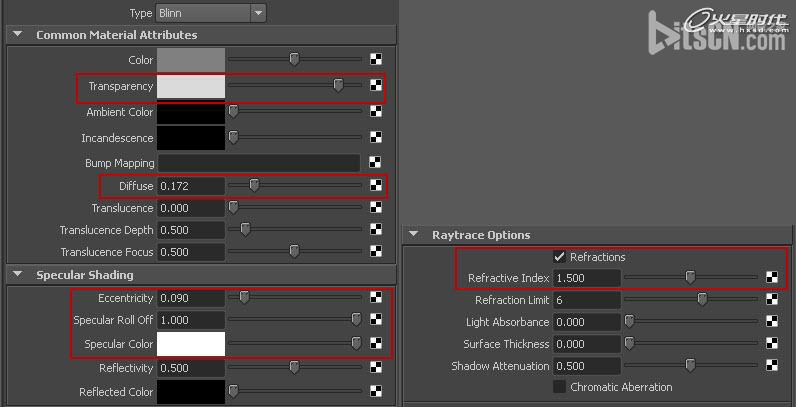
Task: Click the Refractive Index map checker icon
Action: click(772, 277)
